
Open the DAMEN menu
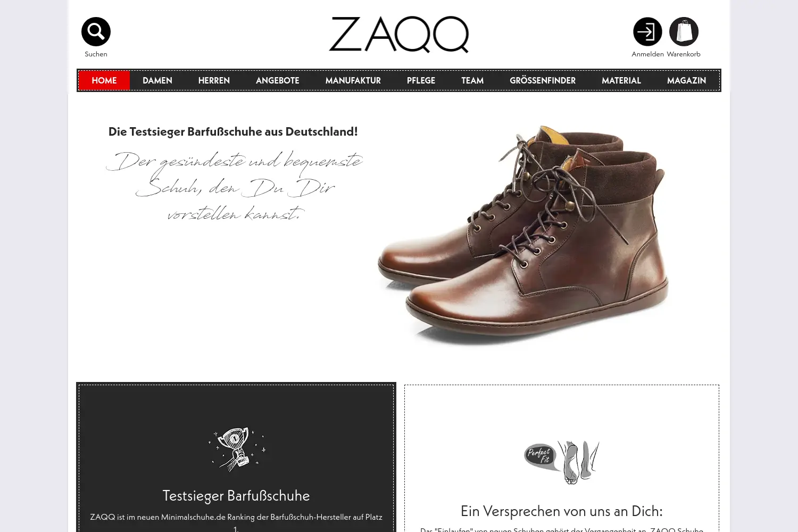(x=157, y=80)
